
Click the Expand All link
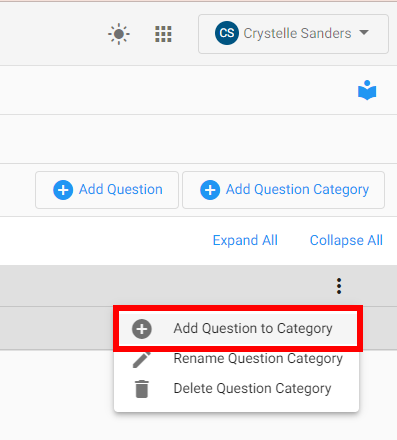click(x=245, y=240)
